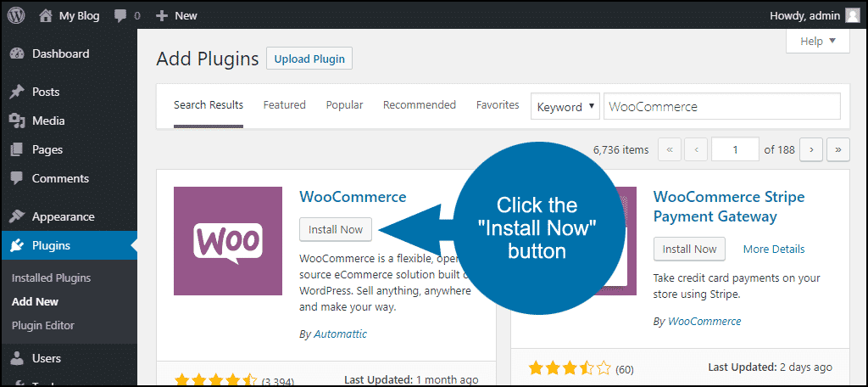
Task: Open the WooCommerce plugin title link
Action: tap(353, 196)
